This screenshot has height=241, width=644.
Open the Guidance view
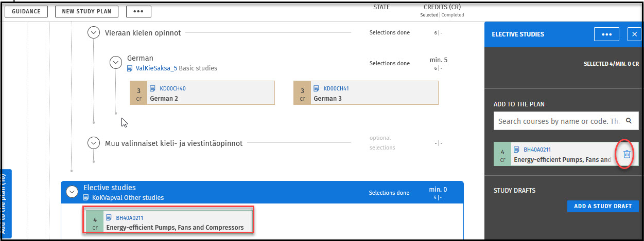(x=26, y=11)
